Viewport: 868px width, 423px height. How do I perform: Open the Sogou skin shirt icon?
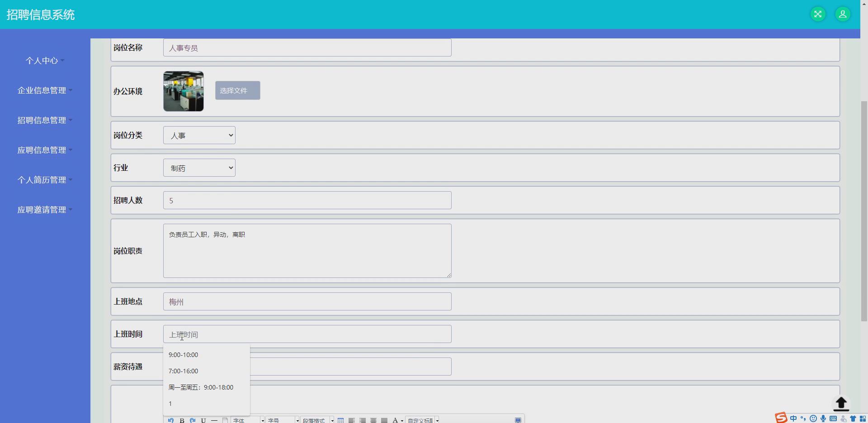coord(853,418)
